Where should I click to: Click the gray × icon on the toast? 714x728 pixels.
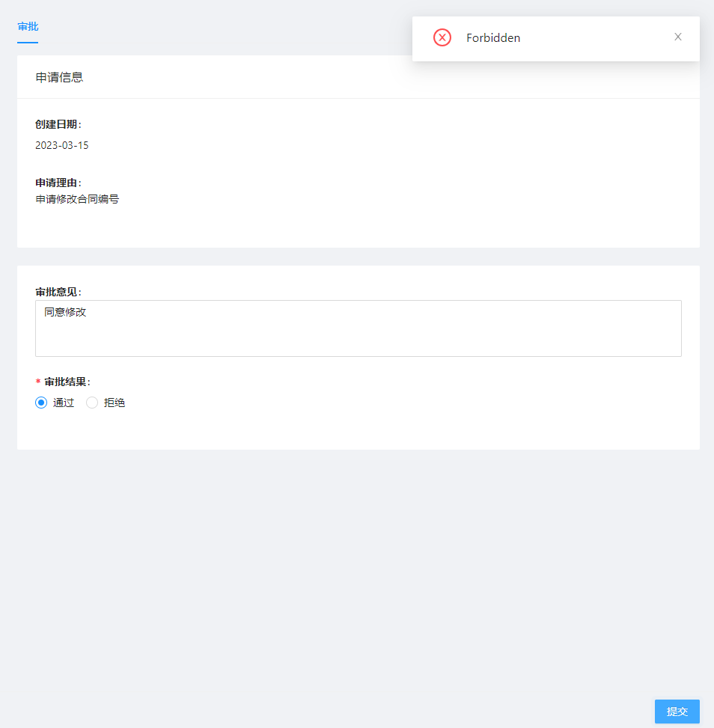677,36
